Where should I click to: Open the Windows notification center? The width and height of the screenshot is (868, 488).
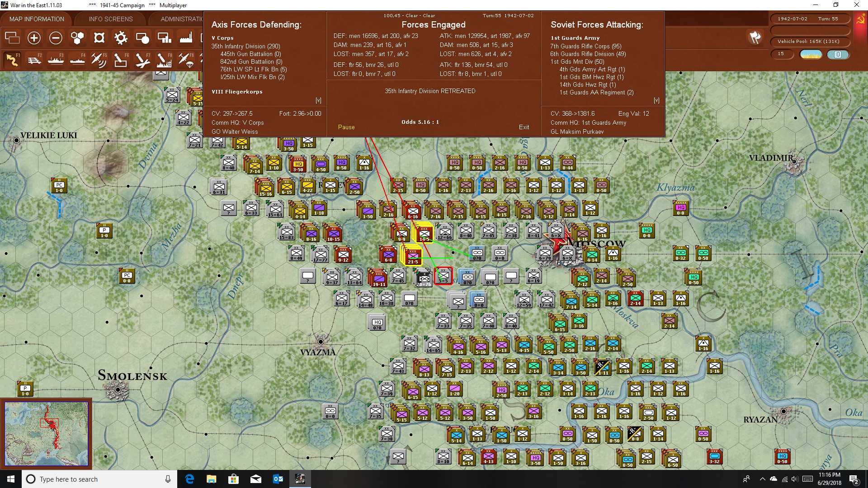[854, 479]
